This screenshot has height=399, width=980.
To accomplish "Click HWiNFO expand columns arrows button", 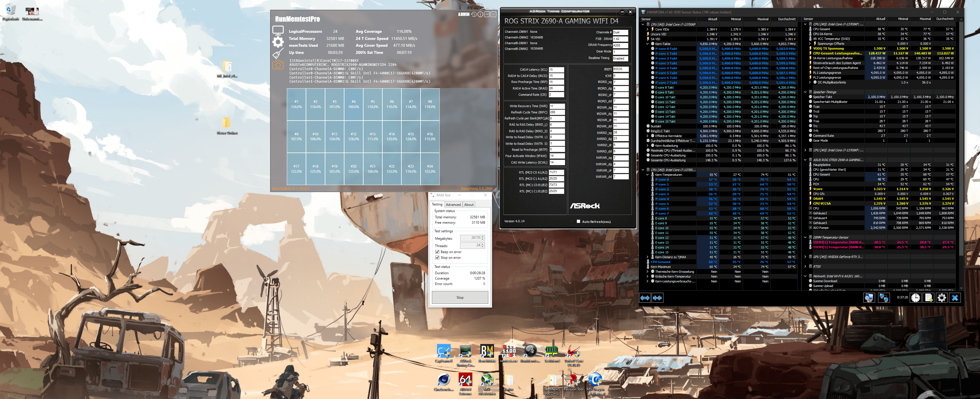I will 645,298.
